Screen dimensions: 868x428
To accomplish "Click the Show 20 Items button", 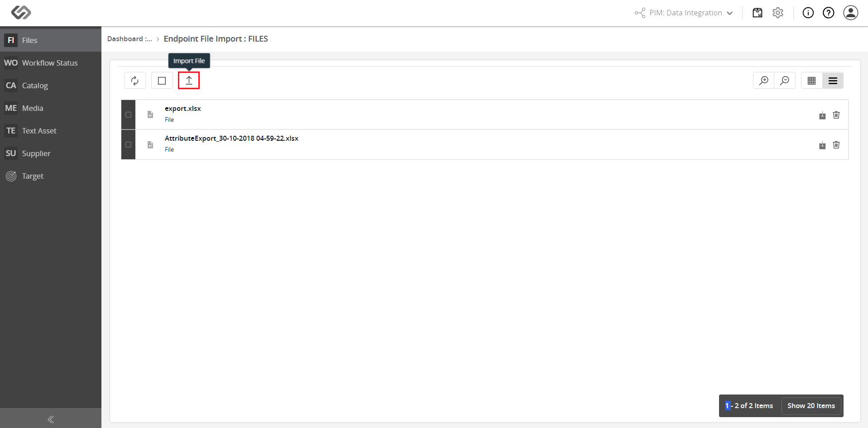I will tap(811, 406).
